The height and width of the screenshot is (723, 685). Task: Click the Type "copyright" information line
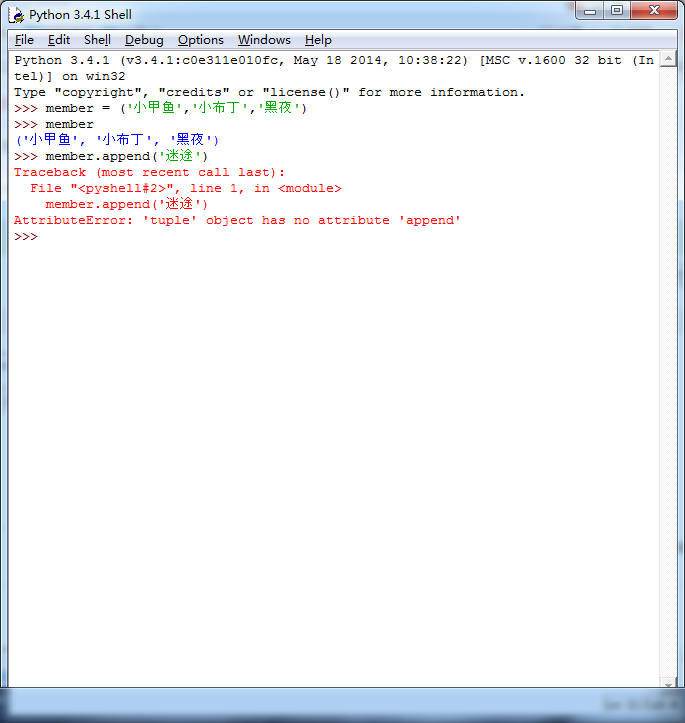[269, 93]
